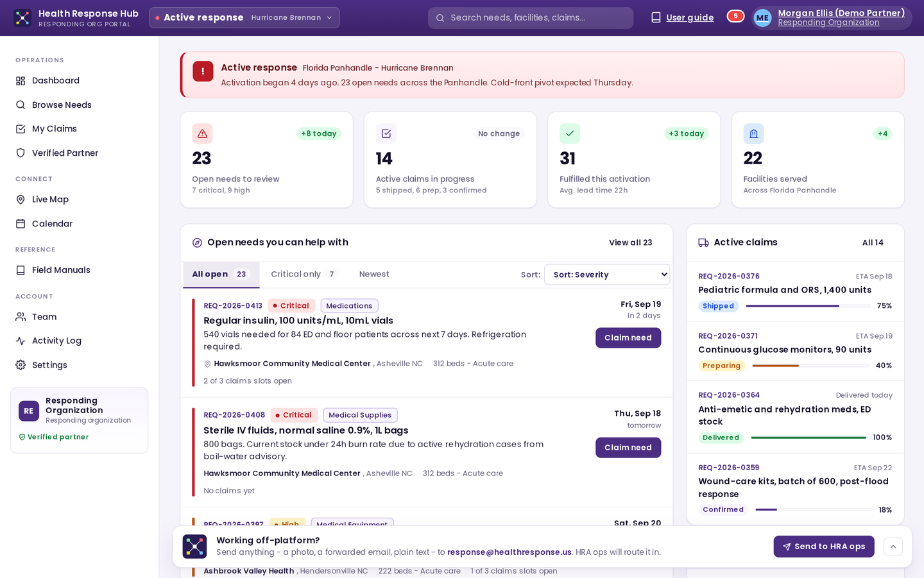The height and width of the screenshot is (578, 924).
Task: Collapse the Working off-platform banner
Action: (x=893, y=547)
